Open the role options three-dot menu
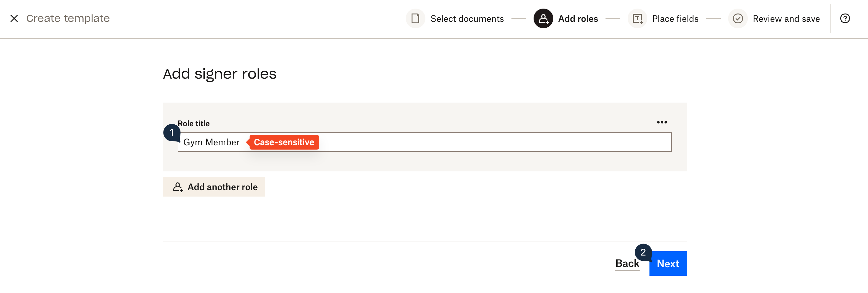The height and width of the screenshot is (293, 868). click(x=662, y=122)
